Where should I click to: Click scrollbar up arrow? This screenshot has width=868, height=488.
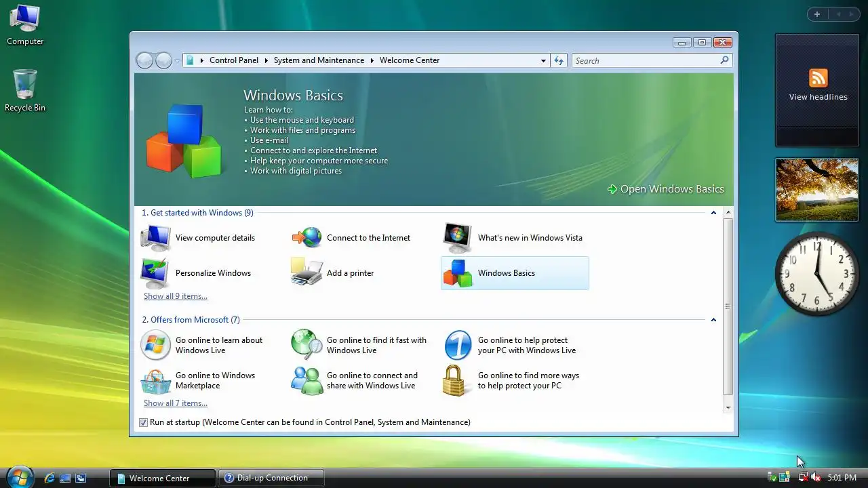click(728, 213)
